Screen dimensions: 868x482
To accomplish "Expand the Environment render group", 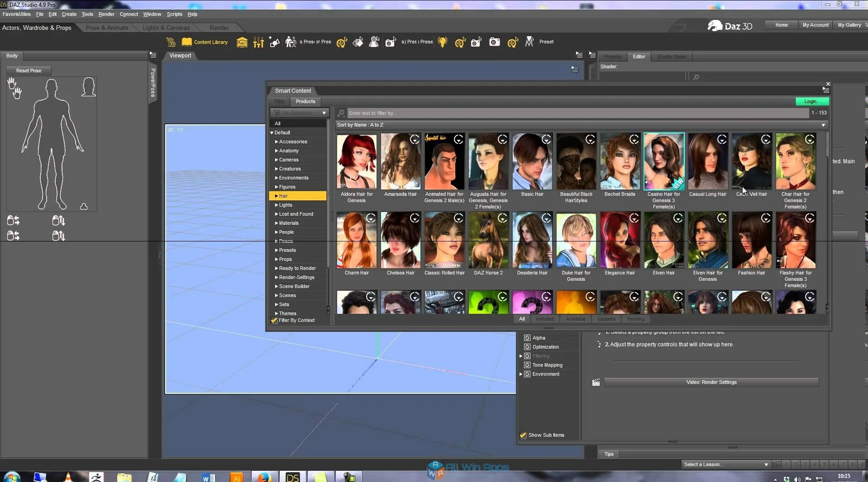I will 521,374.
